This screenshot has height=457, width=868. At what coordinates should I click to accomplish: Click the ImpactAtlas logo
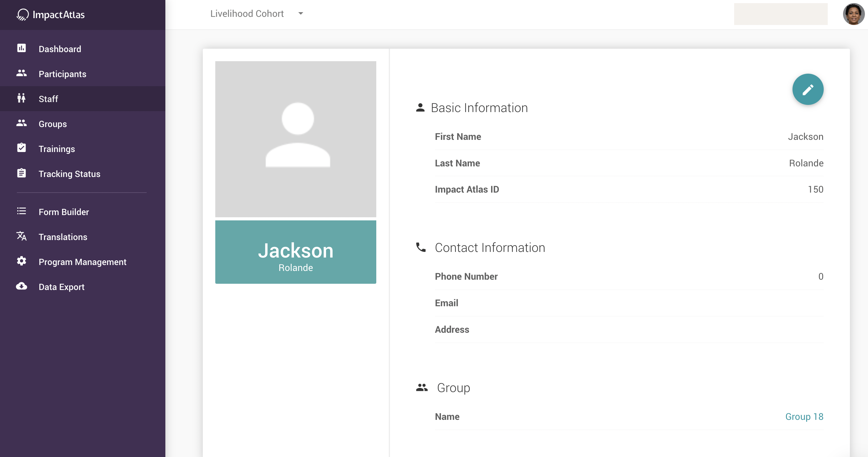tap(51, 14)
